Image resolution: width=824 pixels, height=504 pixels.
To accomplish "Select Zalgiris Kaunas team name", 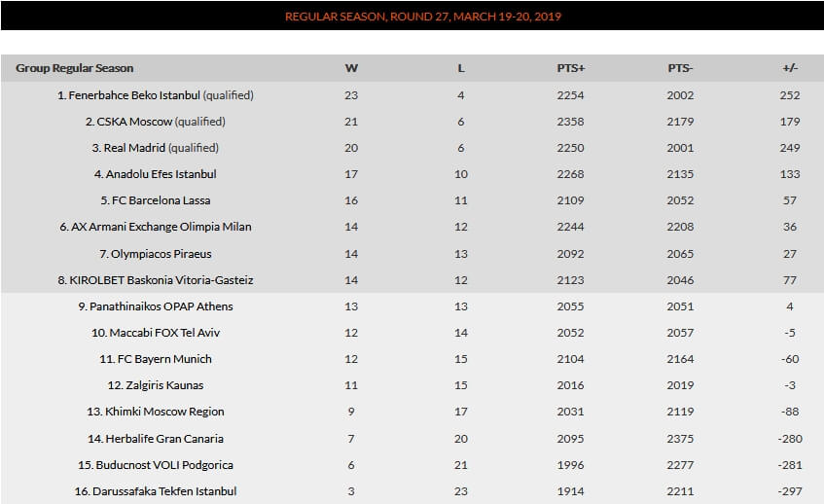I will pos(164,385).
